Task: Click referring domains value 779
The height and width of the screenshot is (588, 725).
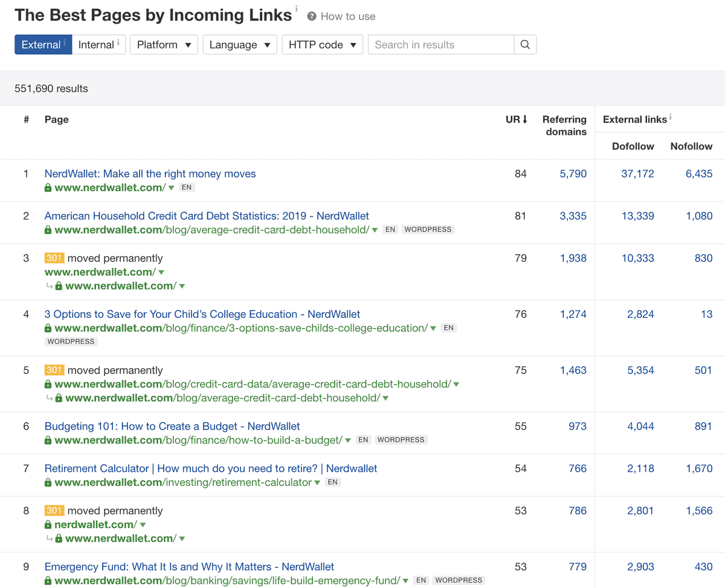Action: coord(578,567)
